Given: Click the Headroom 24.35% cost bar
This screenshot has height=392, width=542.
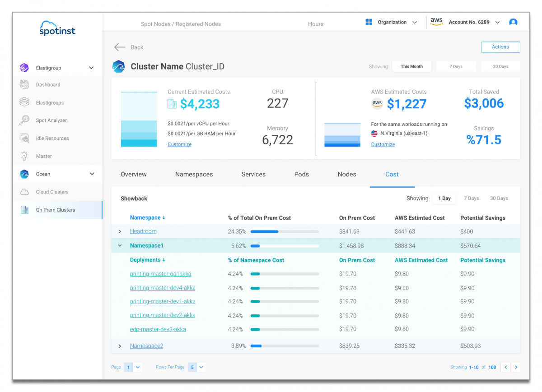Looking at the screenshot, I should (x=285, y=231).
